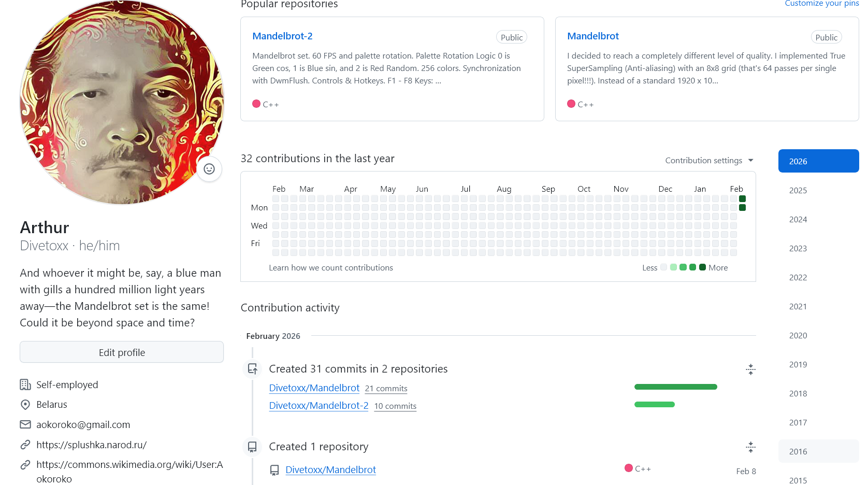Click the smiley set status icon

(209, 169)
